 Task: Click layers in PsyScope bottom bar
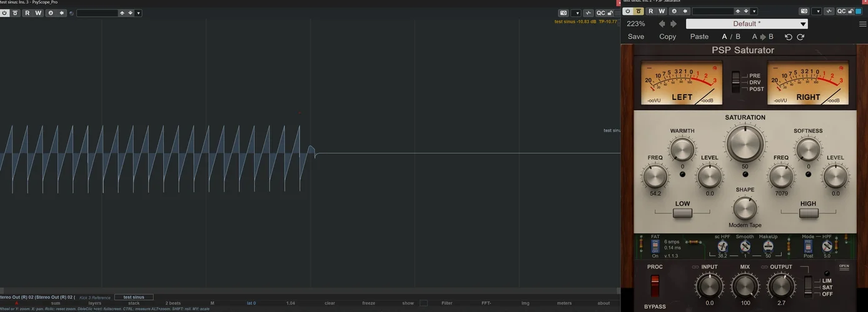[95, 303]
